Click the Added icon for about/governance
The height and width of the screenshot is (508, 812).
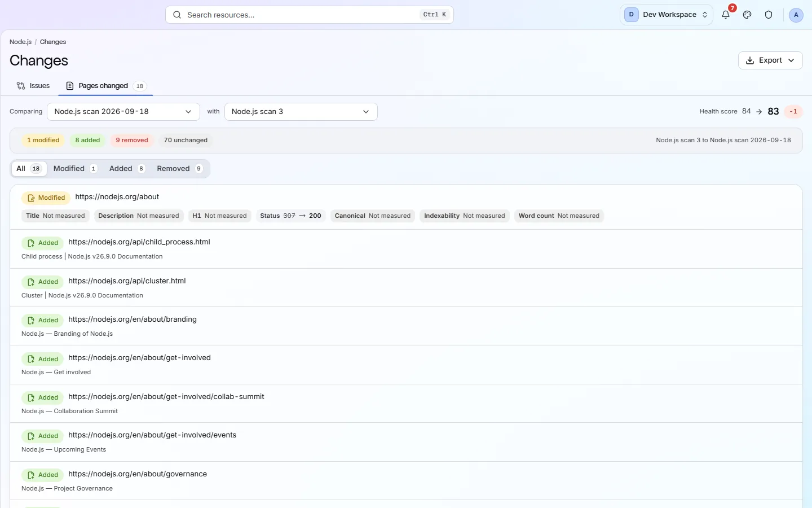tap(31, 475)
